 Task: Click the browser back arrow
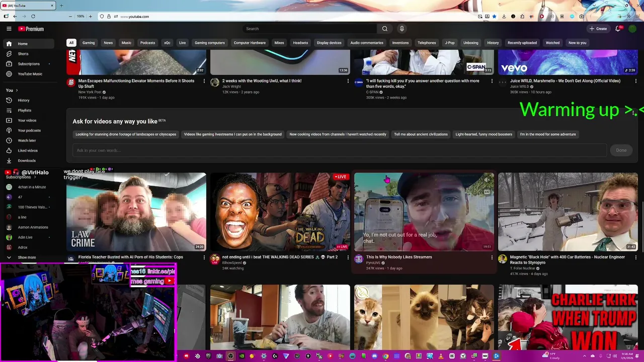pos(15,16)
